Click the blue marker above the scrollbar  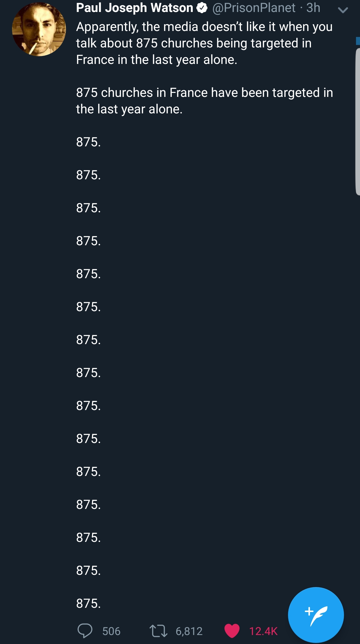point(358,41)
